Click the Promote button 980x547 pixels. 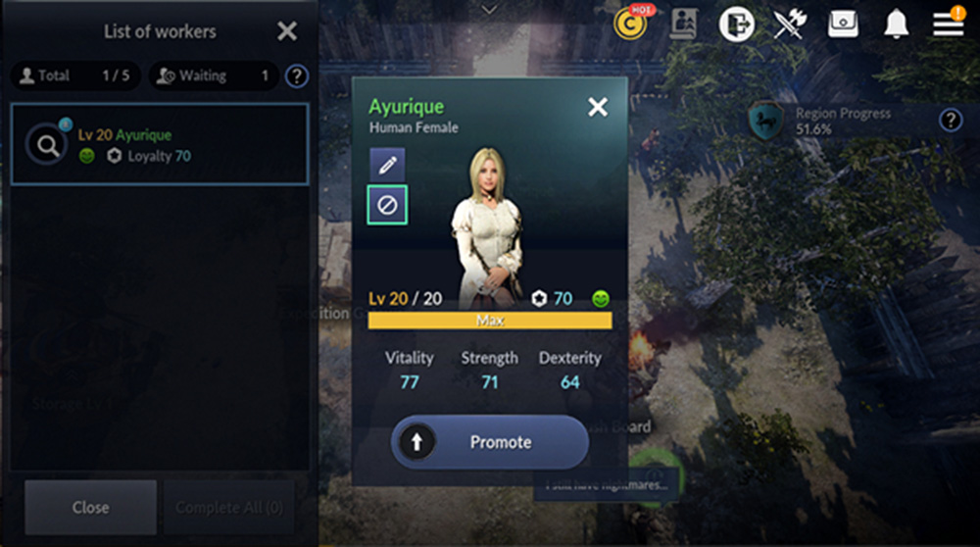pyautogui.click(x=490, y=442)
